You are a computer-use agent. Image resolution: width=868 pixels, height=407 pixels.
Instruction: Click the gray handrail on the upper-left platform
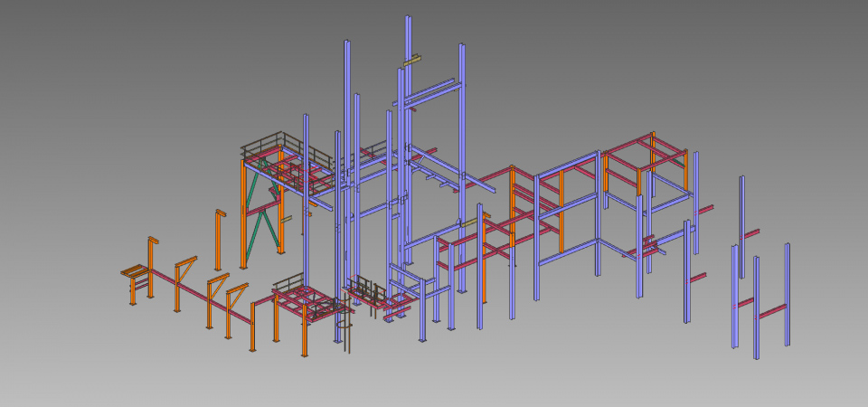(271, 140)
